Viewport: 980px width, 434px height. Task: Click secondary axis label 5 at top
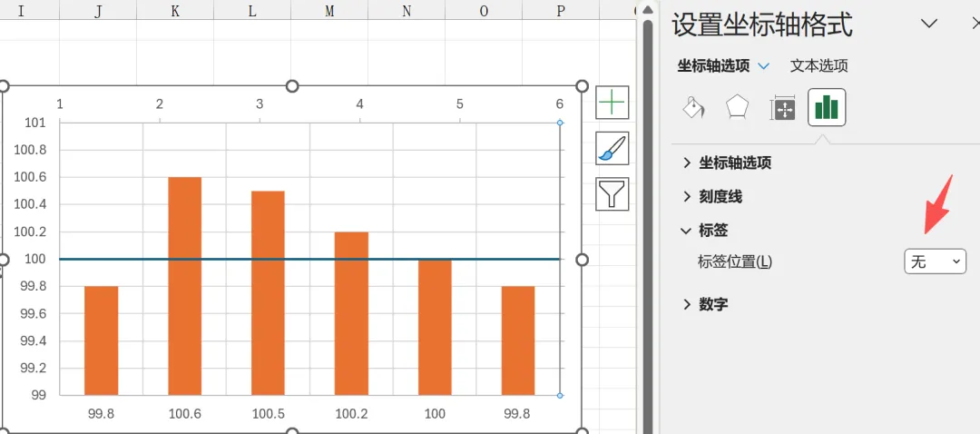point(460,104)
